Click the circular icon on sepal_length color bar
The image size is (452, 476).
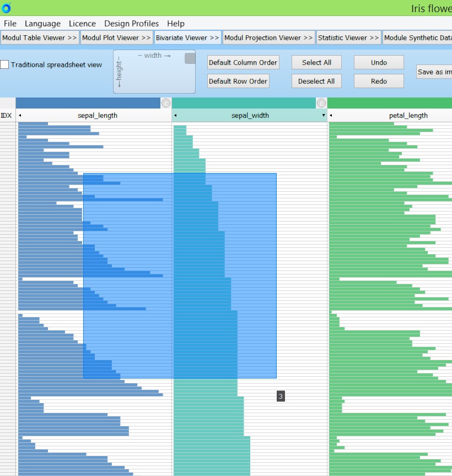165,103
